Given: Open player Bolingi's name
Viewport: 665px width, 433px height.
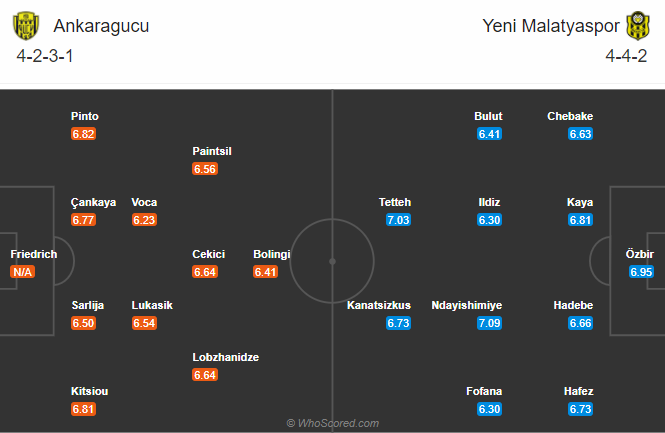Looking at the screenshot, I should coord(272,254).
